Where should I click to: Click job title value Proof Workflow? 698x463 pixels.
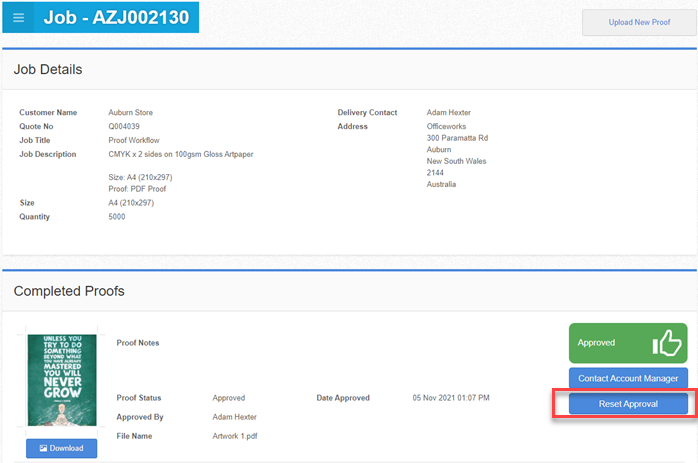click(x=134, y=140)
